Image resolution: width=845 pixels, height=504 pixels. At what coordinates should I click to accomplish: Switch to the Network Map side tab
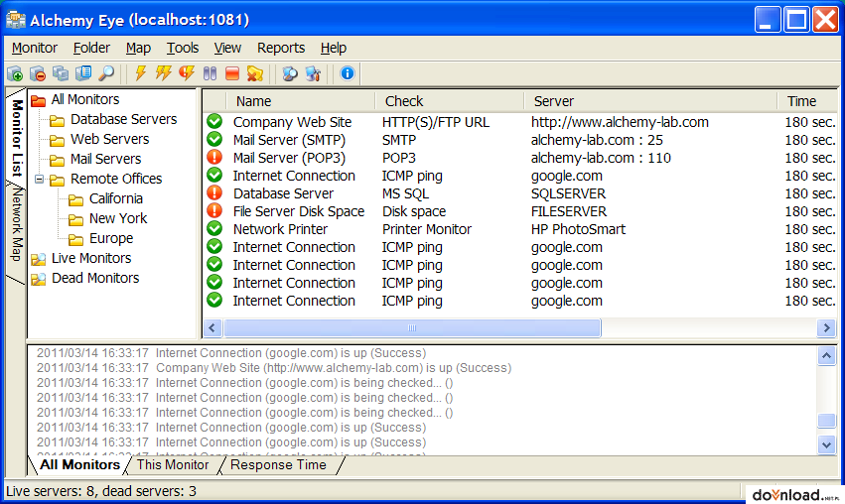(17, 224)
